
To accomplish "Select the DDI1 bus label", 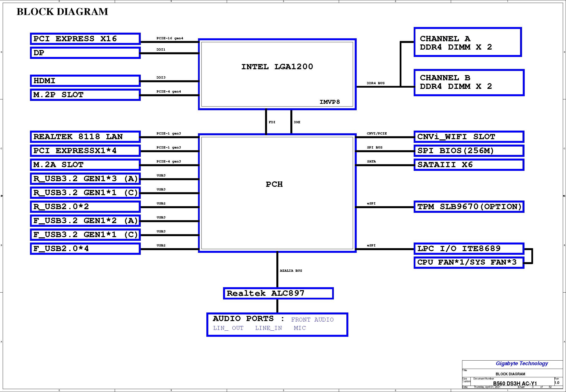I will 161,50.
